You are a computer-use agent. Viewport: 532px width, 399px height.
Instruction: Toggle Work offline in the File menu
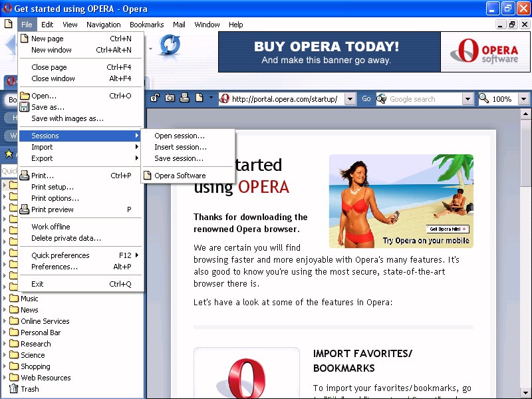coord(51,227)
